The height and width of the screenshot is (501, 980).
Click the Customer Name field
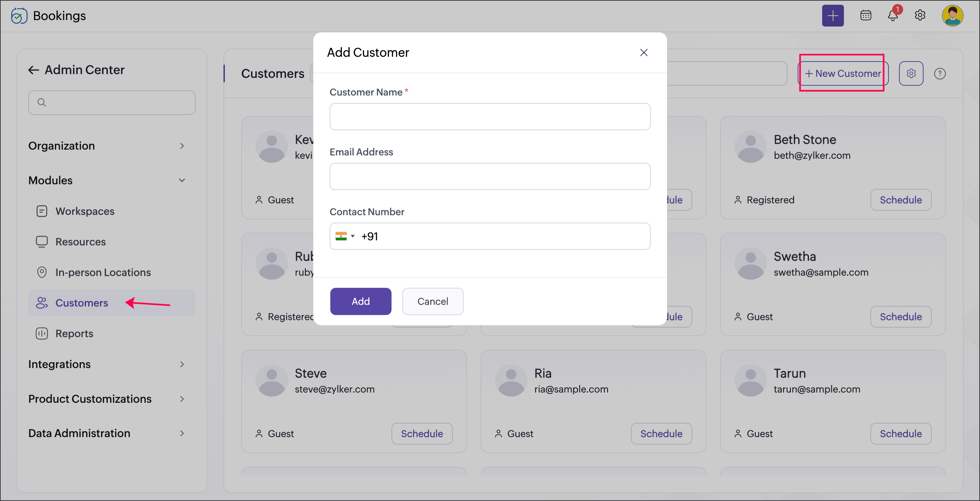coord(489,117)
